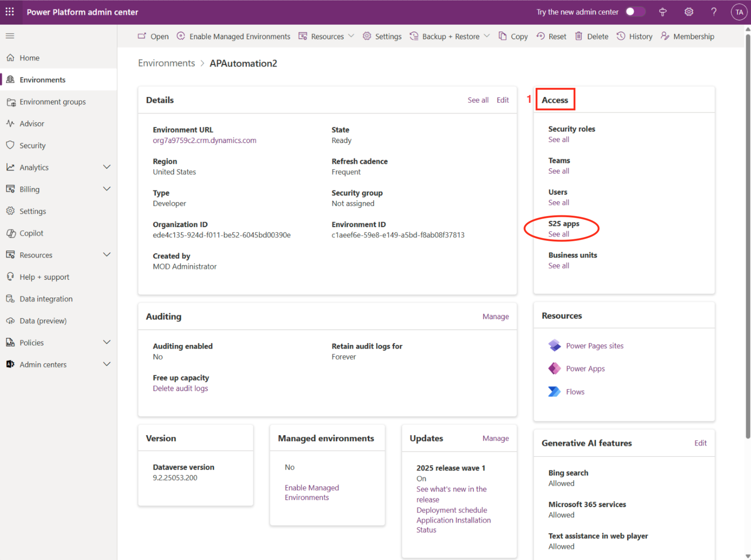
Task: Open See what's new in the release
Action: tap(451, 494)
